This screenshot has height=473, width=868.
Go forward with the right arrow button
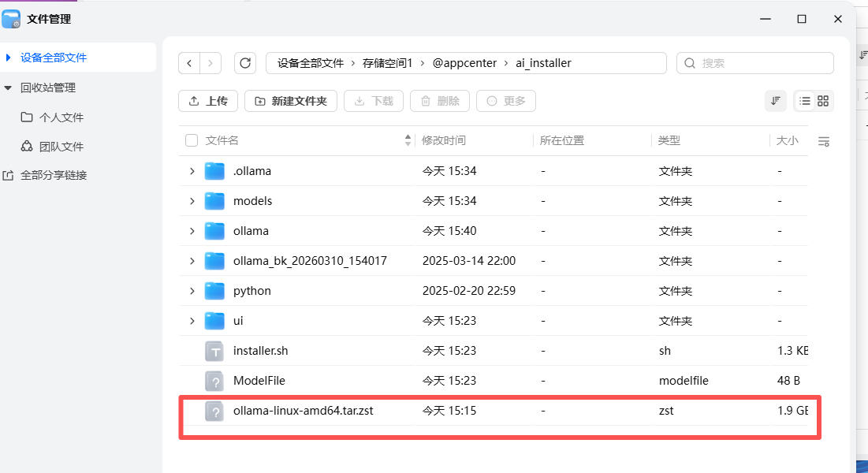tap(210, 63)
